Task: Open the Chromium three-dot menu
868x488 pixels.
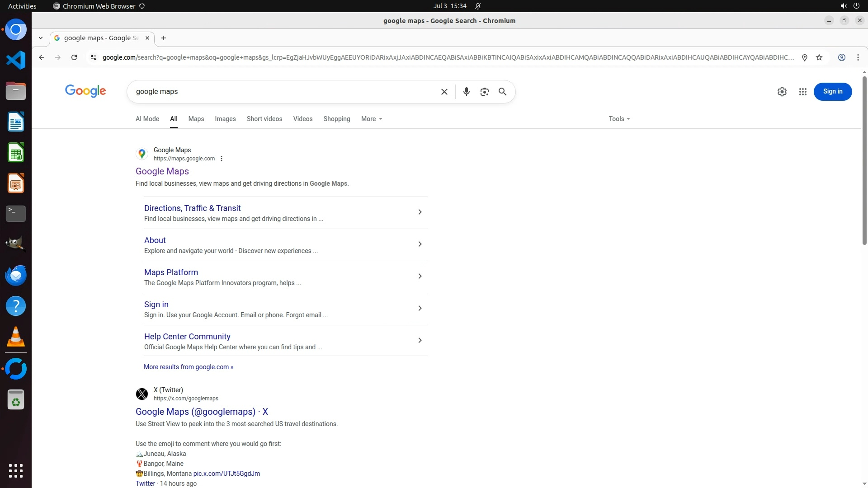Action: (858, 57)
